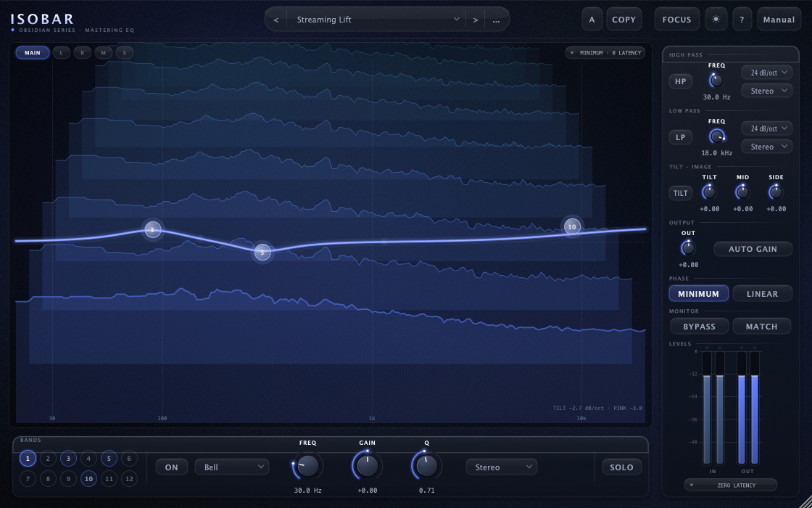Select band 6 in the Bands grid

point(129,458)
